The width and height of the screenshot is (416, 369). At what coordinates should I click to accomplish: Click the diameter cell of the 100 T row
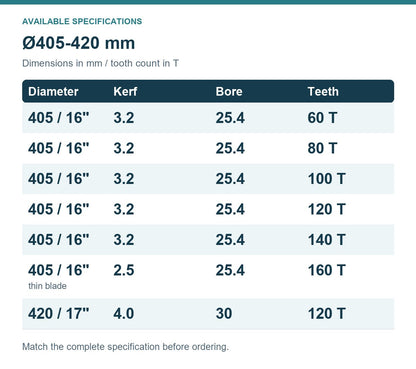59,179
